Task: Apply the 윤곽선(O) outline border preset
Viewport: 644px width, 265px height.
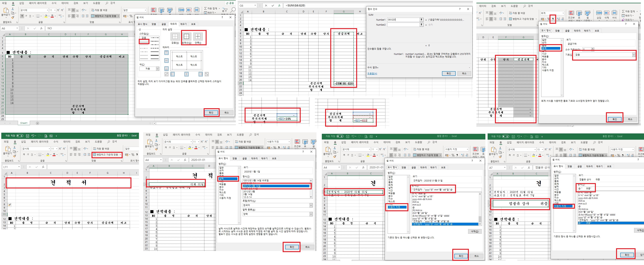Action: 186,37
